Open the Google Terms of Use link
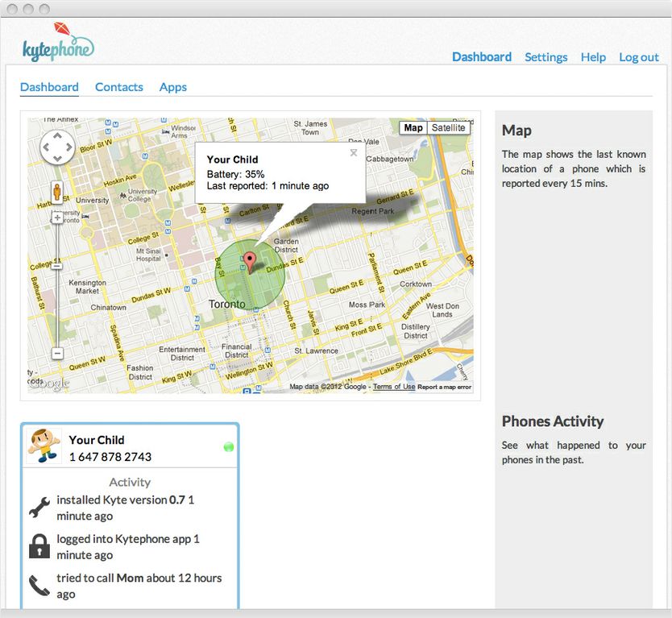Viewport: 672px width, 618px height. pos(394,387)
